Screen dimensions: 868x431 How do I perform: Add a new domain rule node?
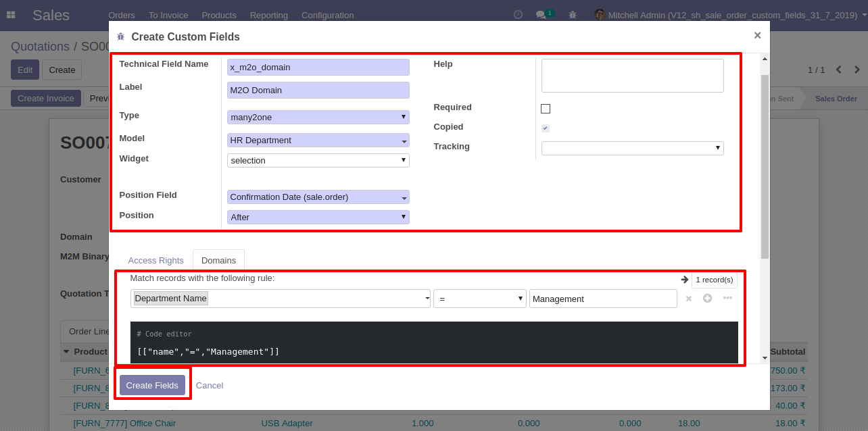tap(707, 298)
